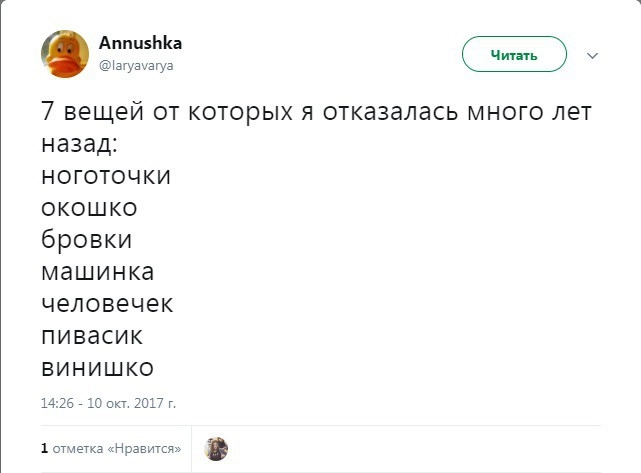
Task: Click the date 10 окт. 2017 г.
Action: 132,404
